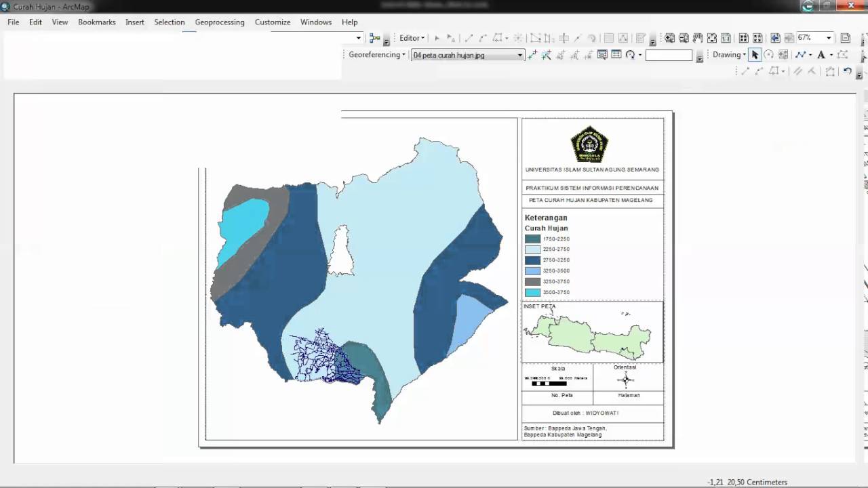Click the Undo arrow icon
The height and width of the screenshot is (488, 868).
pyautogui.click(x=848, y=71)
